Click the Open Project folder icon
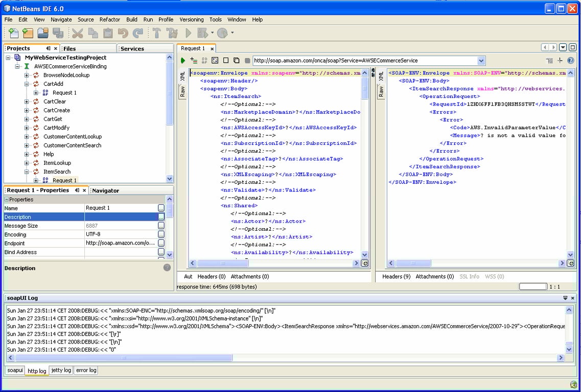This screenshot has height=392, width=581. (x=43, y=33)
